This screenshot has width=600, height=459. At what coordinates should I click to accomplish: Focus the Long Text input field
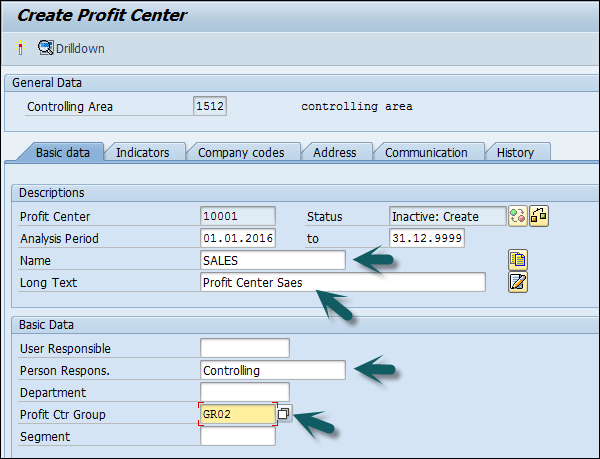(342, 282)
